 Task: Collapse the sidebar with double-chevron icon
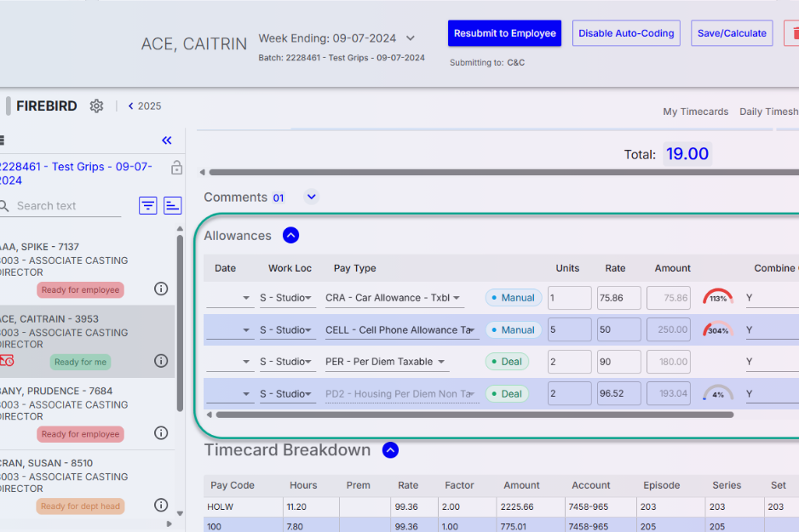pos(167,140)
